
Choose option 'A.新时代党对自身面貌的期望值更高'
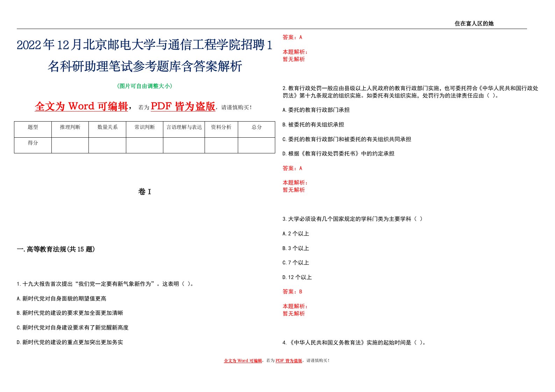coord(62,299)
